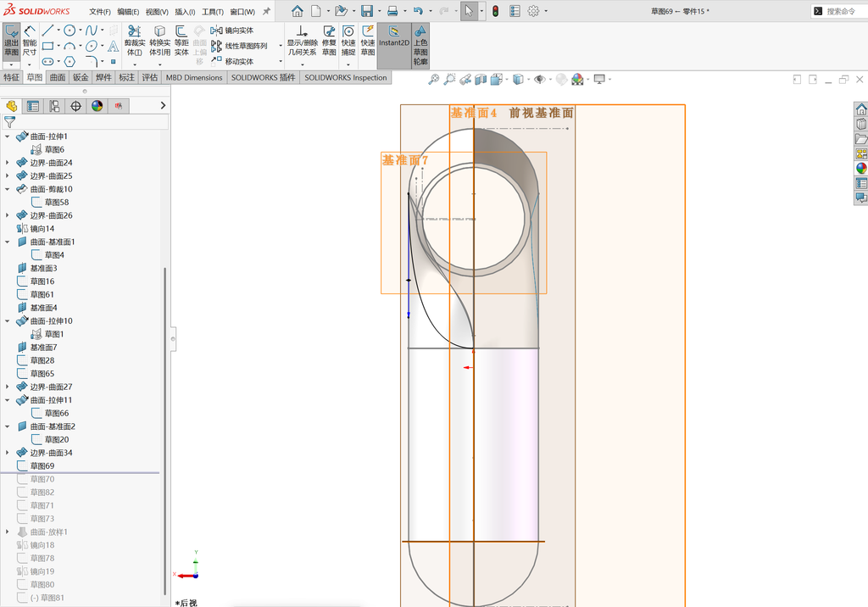Collapse the 曲面-基准面1 tree node
This screenshot has height=607, width=868.
tap(7, 242)
